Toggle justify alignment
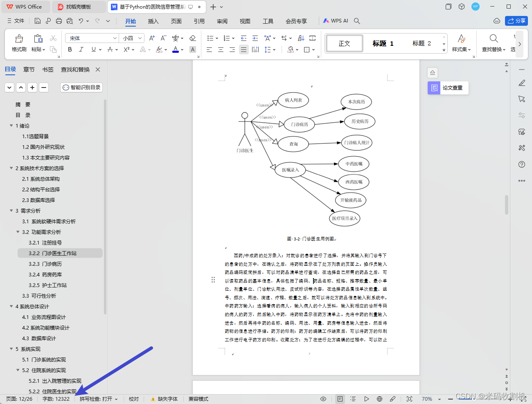Viewport: 532px width, 404px height. coord(243,49)
